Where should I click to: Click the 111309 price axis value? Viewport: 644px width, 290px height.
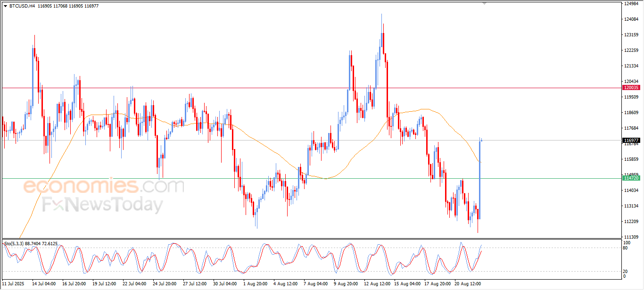[631, 237]
